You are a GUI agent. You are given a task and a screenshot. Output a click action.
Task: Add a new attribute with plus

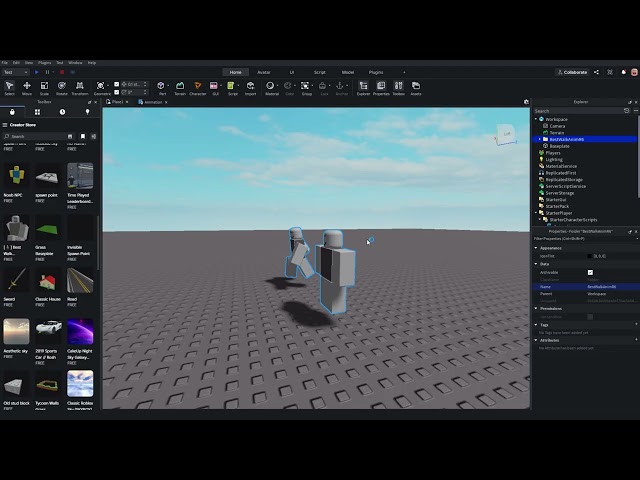636,340
